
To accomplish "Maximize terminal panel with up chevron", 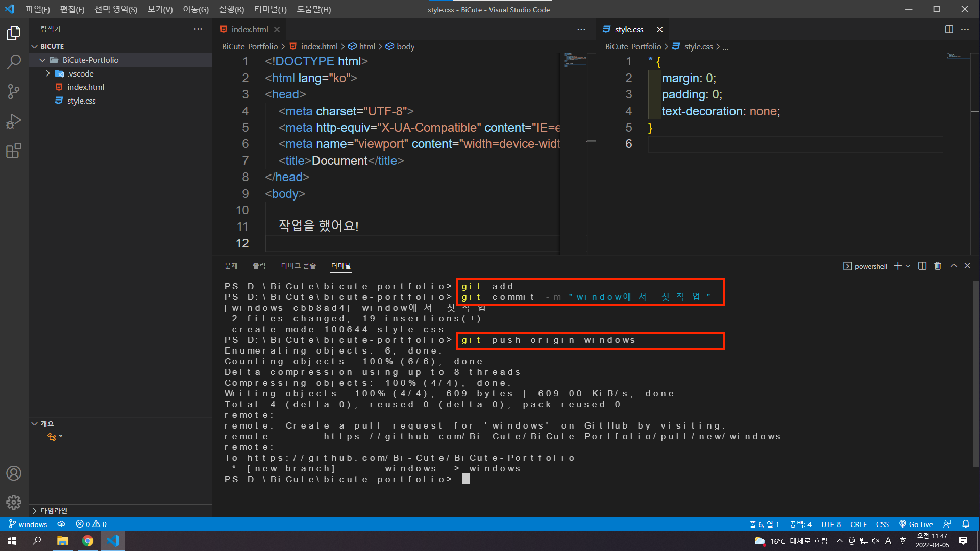I will (953, 266).
